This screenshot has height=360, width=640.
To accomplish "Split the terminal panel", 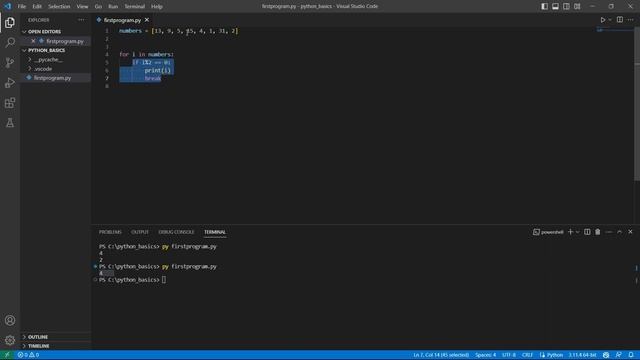I will click(x=587, y=232).
